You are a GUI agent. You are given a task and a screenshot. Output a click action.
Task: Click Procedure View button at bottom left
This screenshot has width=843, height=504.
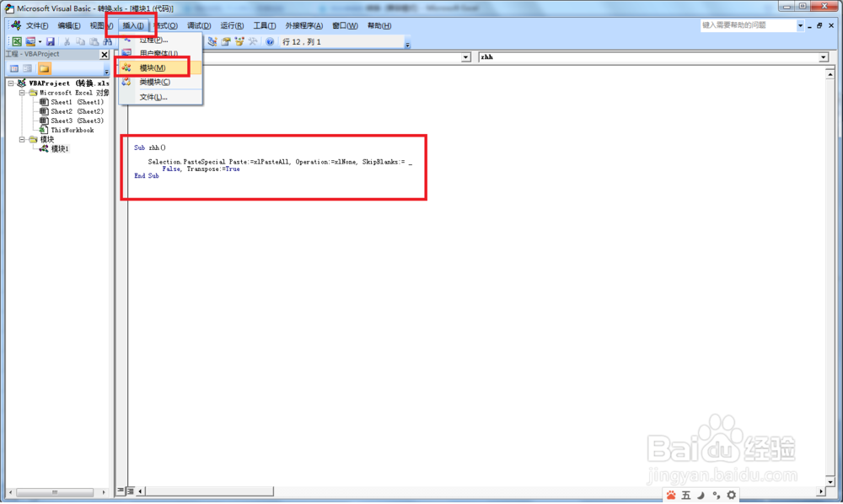(x=121, y=491)
